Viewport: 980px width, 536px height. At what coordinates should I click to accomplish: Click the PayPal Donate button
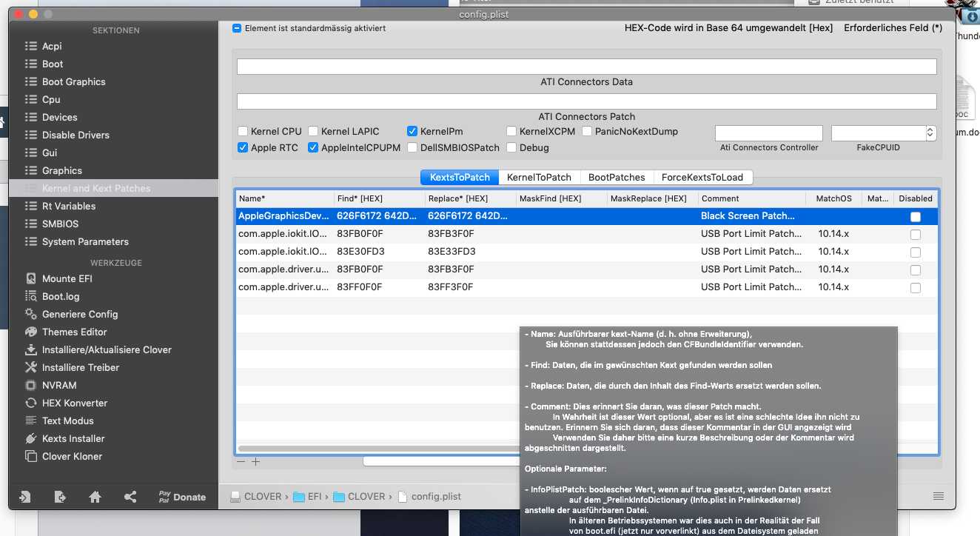182,497
